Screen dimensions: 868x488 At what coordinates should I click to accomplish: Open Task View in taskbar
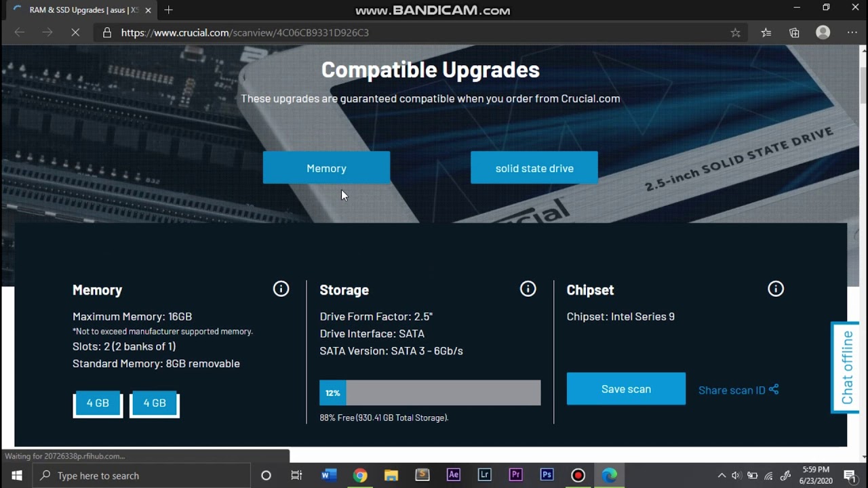pyautogui.click(x=296, y=475)
